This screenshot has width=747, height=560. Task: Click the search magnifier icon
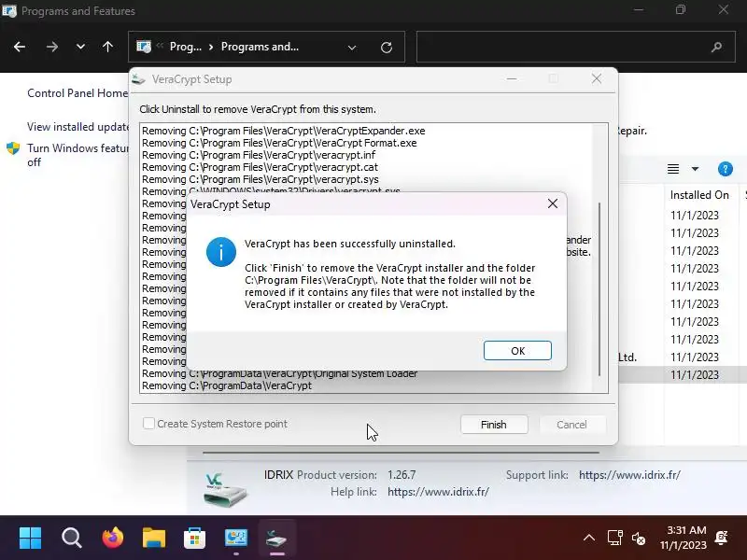tap(716, 47)
